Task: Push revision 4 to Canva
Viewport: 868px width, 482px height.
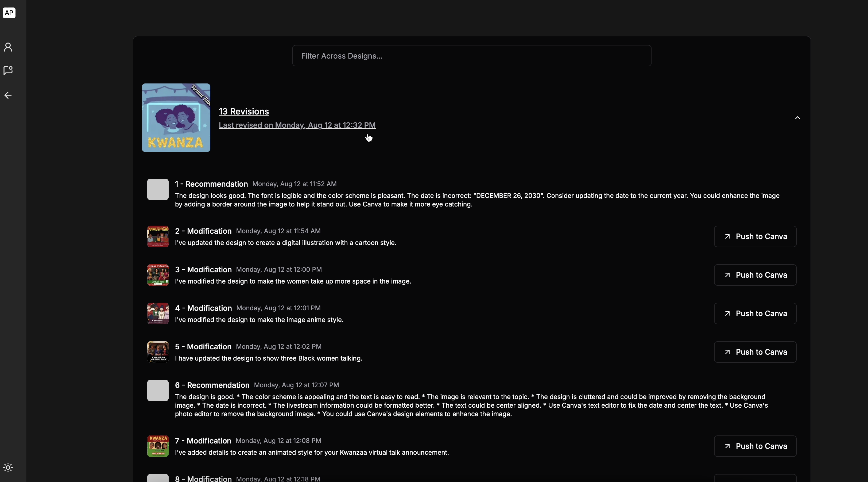Action: [x=755, y=313]
